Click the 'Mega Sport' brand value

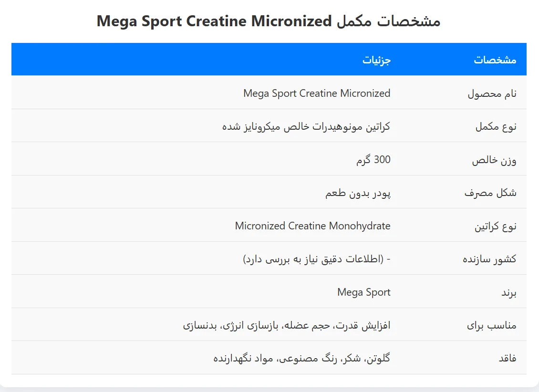click(x=363, y=292)
